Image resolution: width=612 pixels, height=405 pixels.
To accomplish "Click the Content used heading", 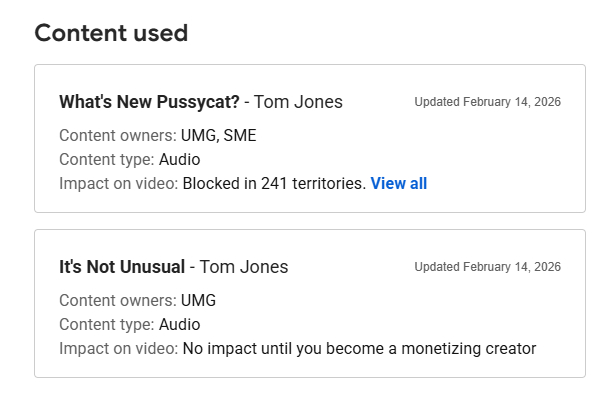I will point(111,33).
